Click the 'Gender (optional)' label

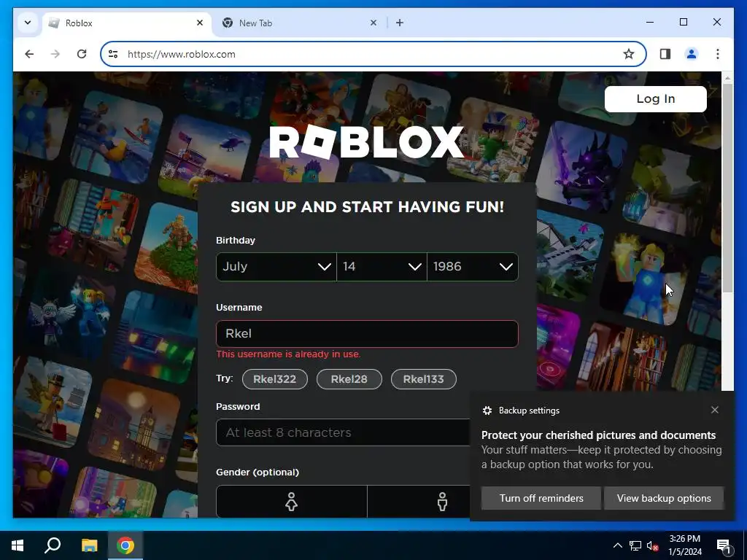coord(258,472)
